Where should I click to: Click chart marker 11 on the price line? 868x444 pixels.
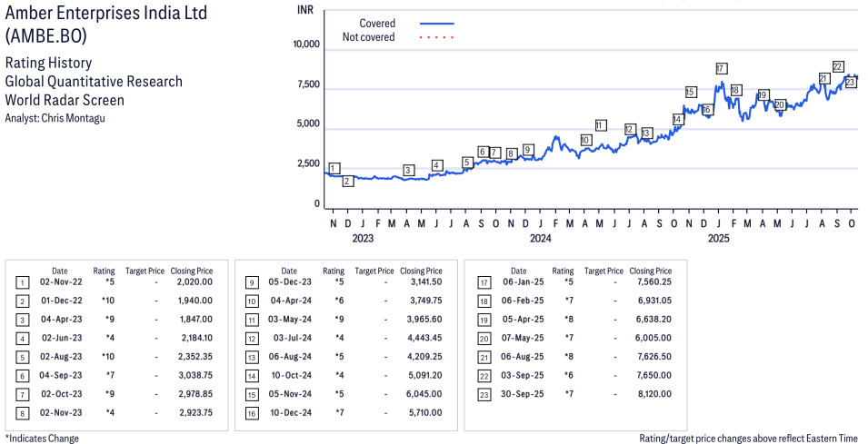point(600,125)
